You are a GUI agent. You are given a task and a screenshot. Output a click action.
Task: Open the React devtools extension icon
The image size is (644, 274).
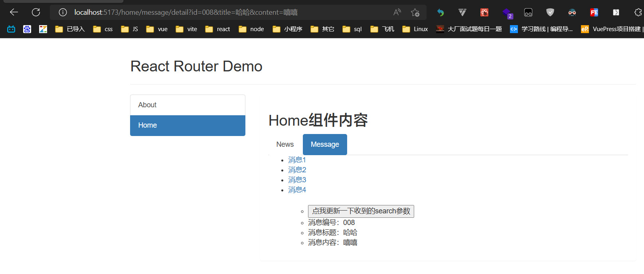click(x=484, y=12)
